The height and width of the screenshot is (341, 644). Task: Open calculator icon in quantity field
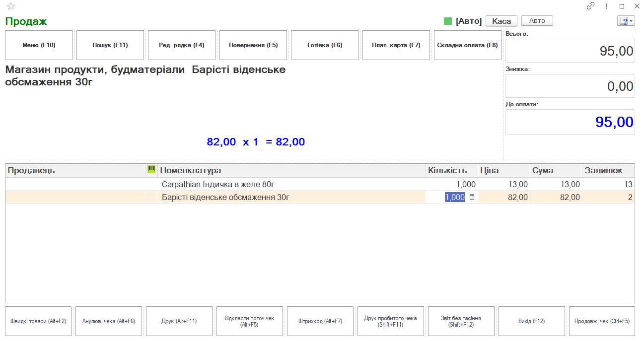coord(472,197)
